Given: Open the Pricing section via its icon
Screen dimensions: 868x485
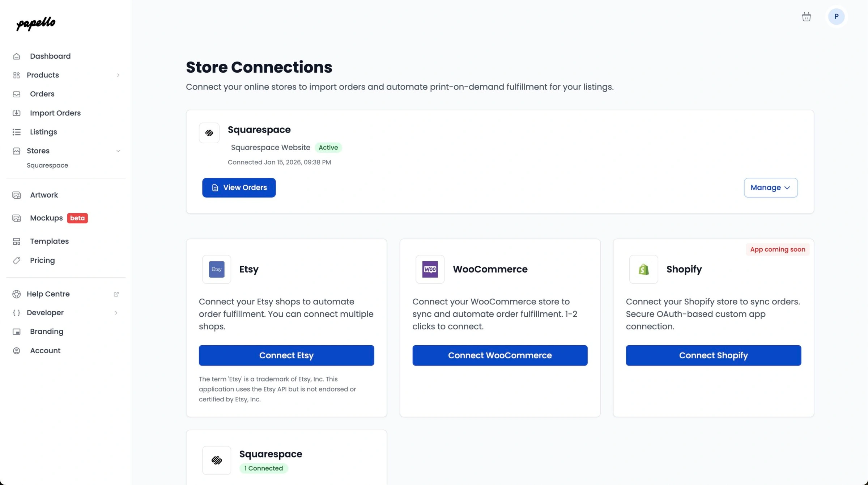Looking at the screenshot, I should click(x=17, y=260).
